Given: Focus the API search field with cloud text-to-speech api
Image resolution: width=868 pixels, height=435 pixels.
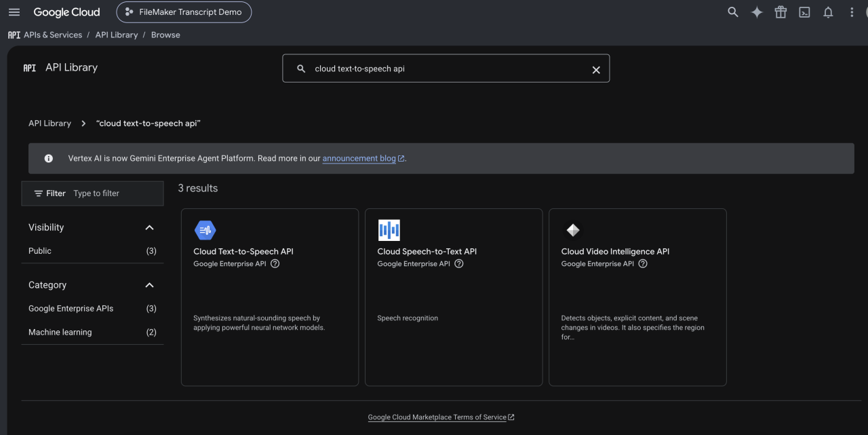Looking at the screenshot, I should point(448,69).
